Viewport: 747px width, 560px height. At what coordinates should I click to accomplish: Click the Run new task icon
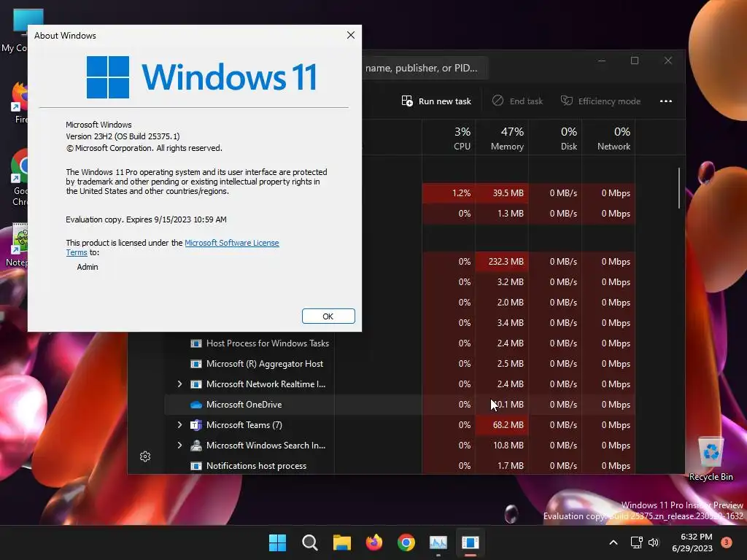(407, 101)
